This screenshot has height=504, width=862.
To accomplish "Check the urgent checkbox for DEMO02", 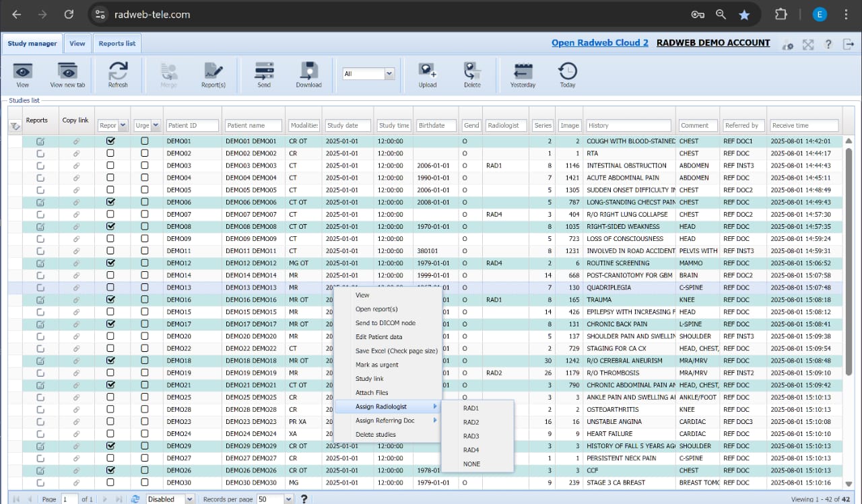I will point(145,153).
